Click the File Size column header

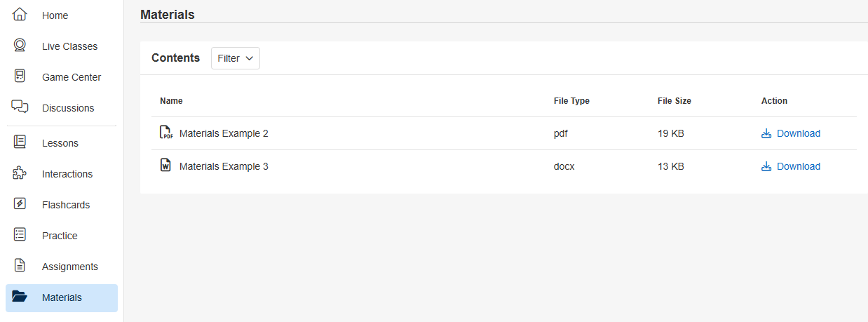(x=674, y=101)
